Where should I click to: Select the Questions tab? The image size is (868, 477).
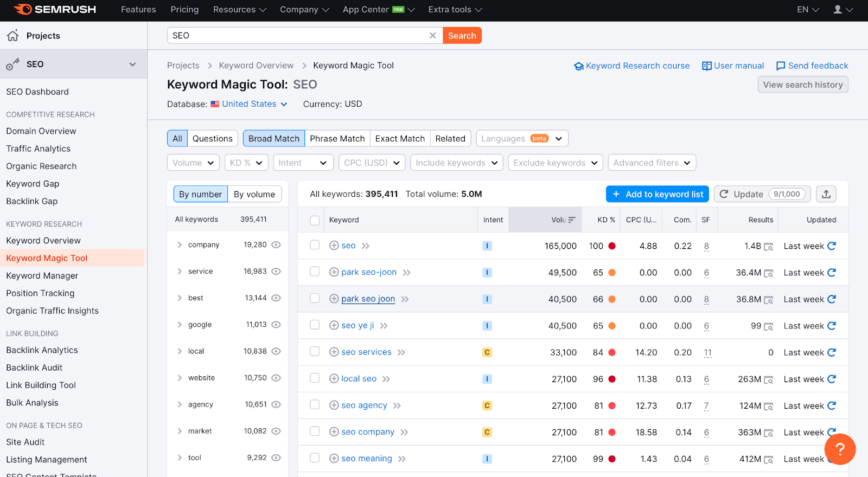[x=213, y=138]
